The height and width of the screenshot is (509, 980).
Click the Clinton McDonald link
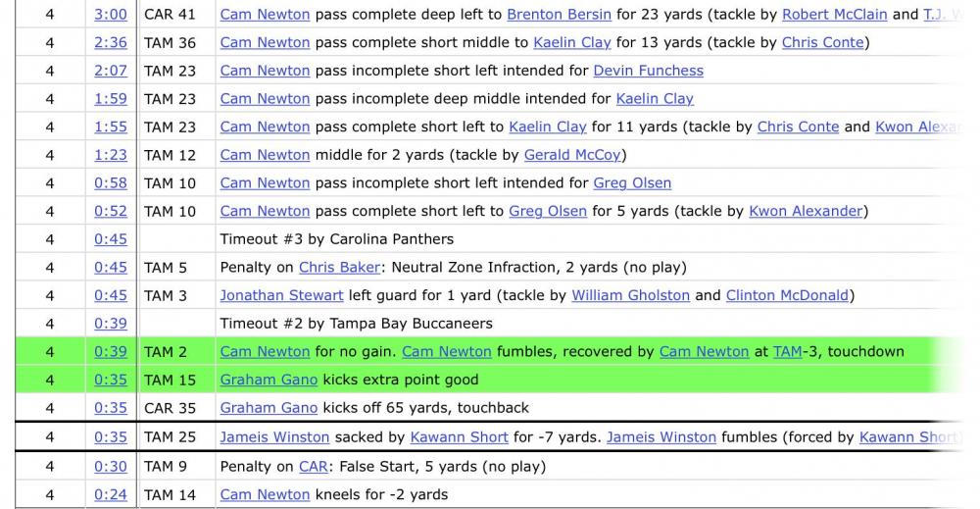click(x=787, y=295)
